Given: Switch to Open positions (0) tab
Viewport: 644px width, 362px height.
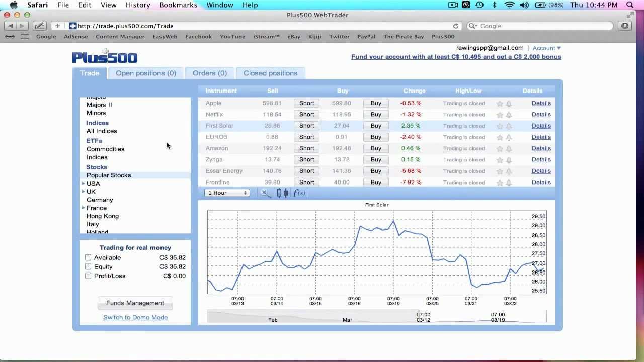Looking at the screenshot, I should [x=146, y=73].
